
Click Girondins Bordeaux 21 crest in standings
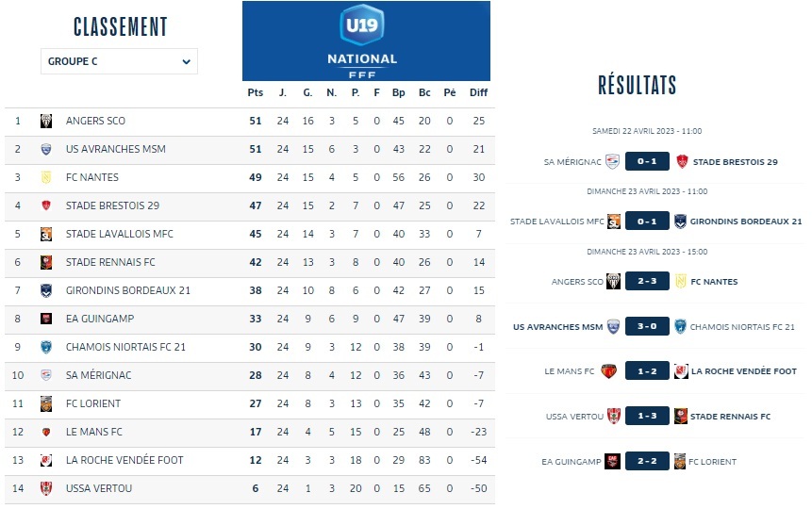(x=45, y=290)
